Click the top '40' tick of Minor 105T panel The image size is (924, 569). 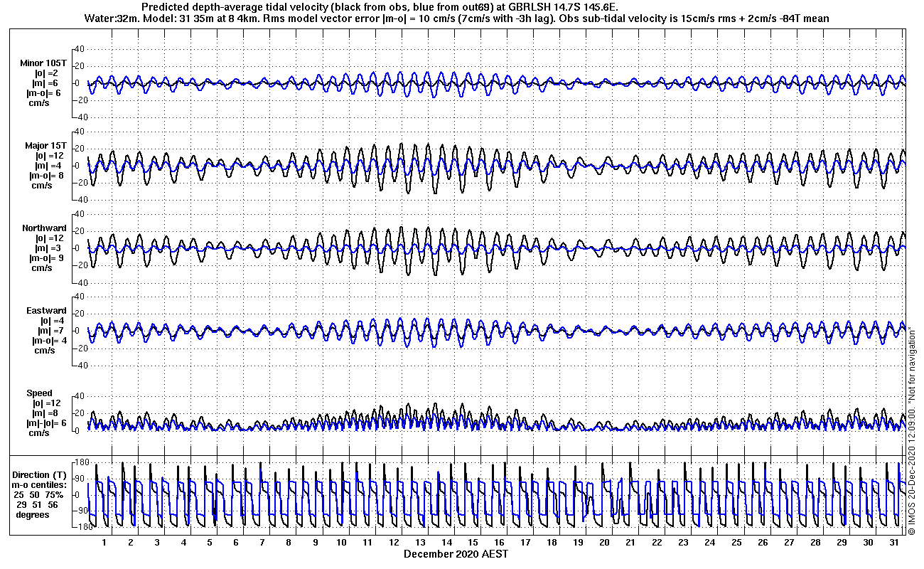[80, 49]
